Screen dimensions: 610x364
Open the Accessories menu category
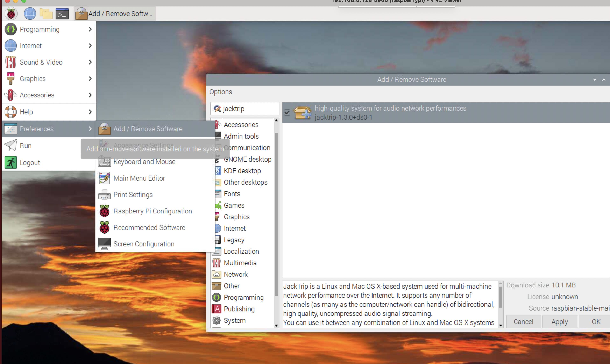tap(49, 95)
